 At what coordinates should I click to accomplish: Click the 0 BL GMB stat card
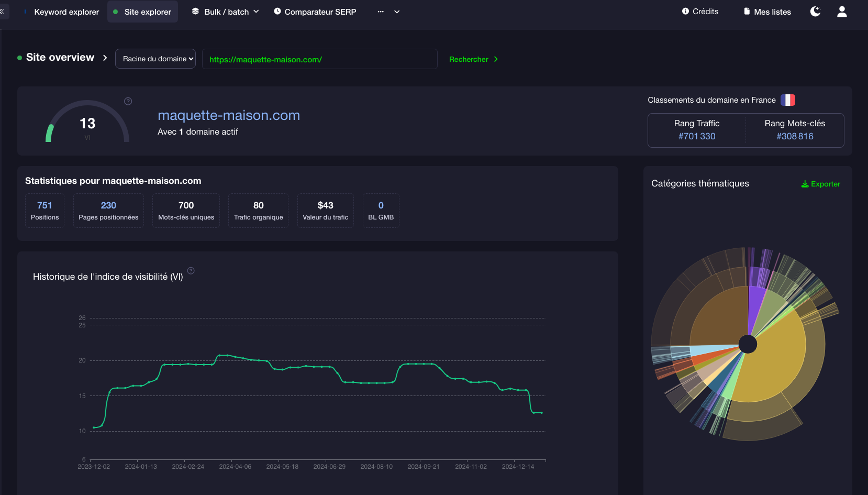point(381,211)
